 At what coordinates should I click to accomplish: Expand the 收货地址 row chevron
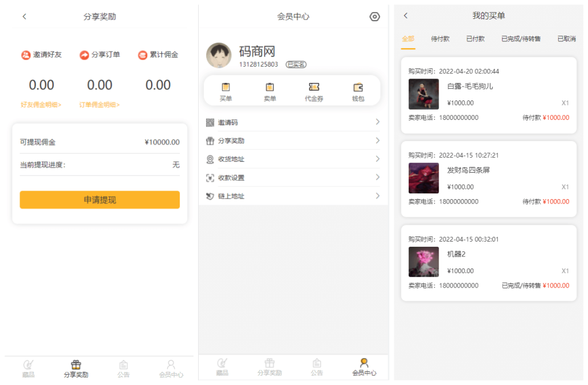tap(377, 159)
